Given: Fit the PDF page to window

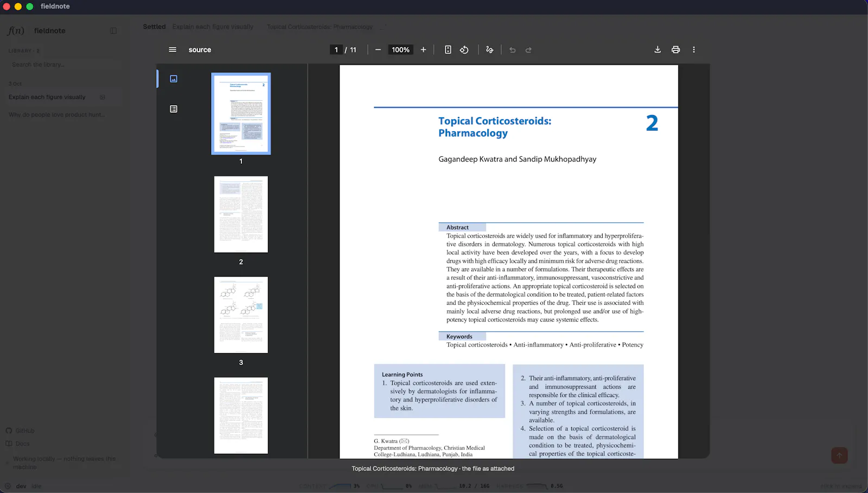Looking at the screenshot, I should coord(448,50).
